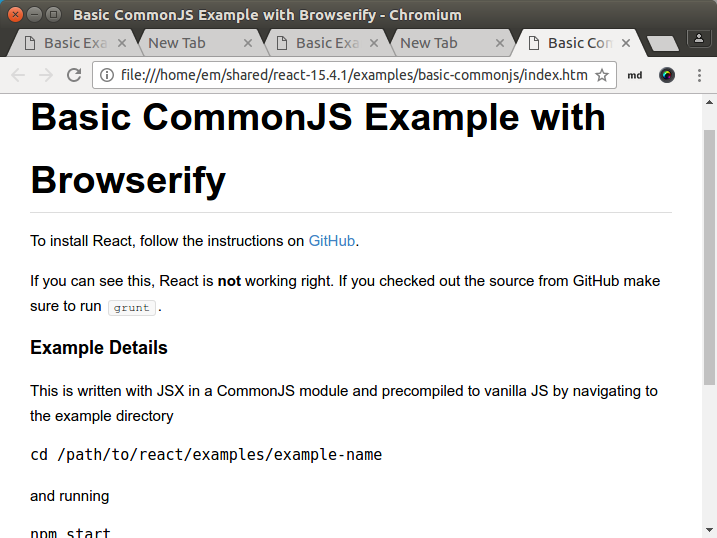Screen dimensions: 717x538
Task: Go back to the previous page
Action: 18,75
